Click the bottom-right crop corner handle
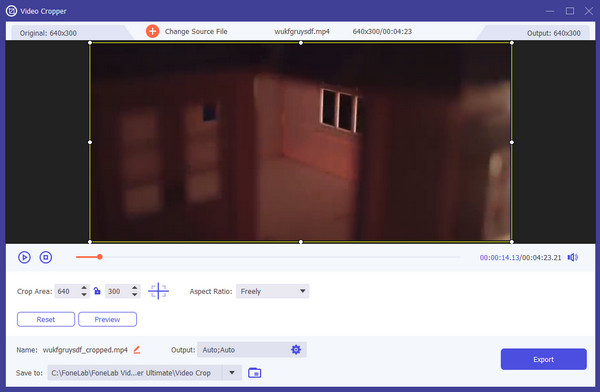The width and height of the screenshot is (600, 392). tap(512, 242)
